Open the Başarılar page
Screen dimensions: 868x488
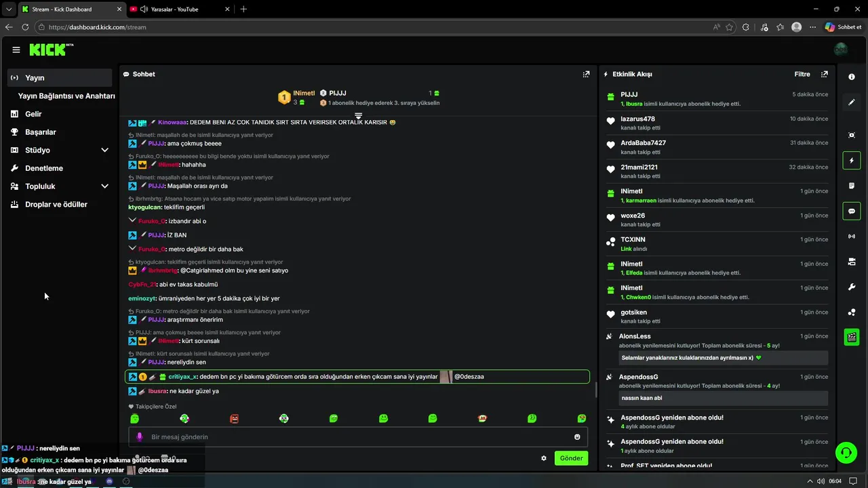tap(41, 132)
